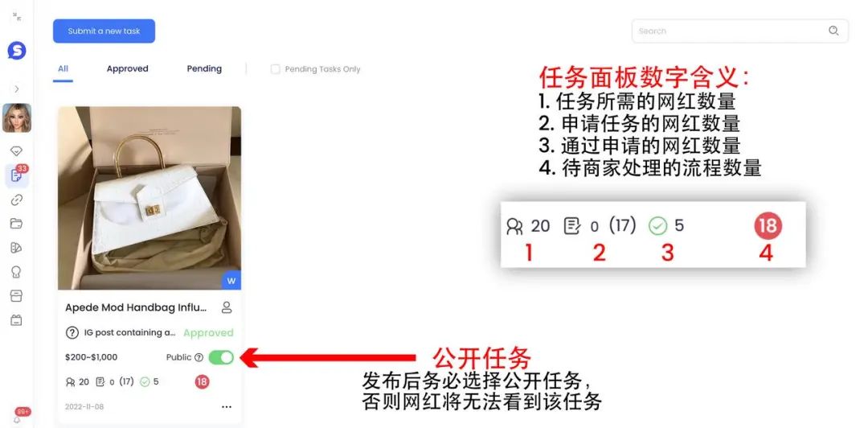This screenshot has height=428, width=868.
Task: Switch to the Pending tab
Action: click(x=204, y=68)
